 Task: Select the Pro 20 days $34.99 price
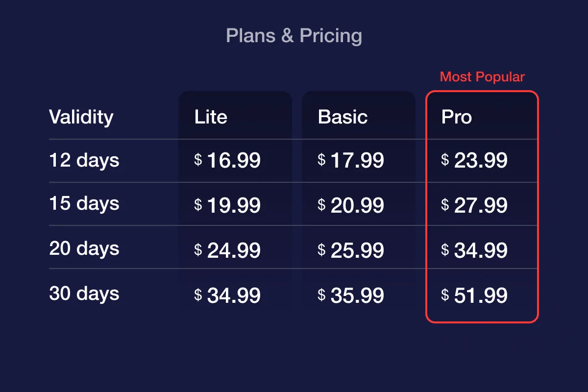tap(474, 250)
